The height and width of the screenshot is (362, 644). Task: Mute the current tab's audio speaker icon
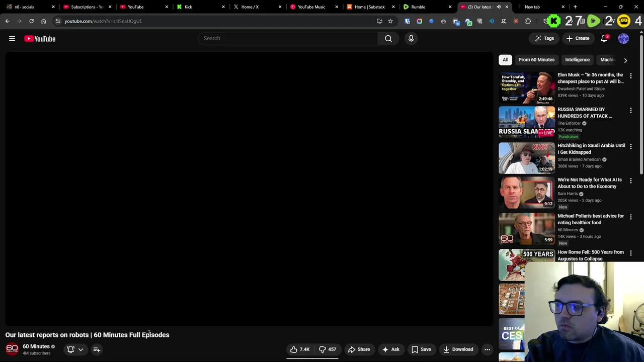[499, 7]
